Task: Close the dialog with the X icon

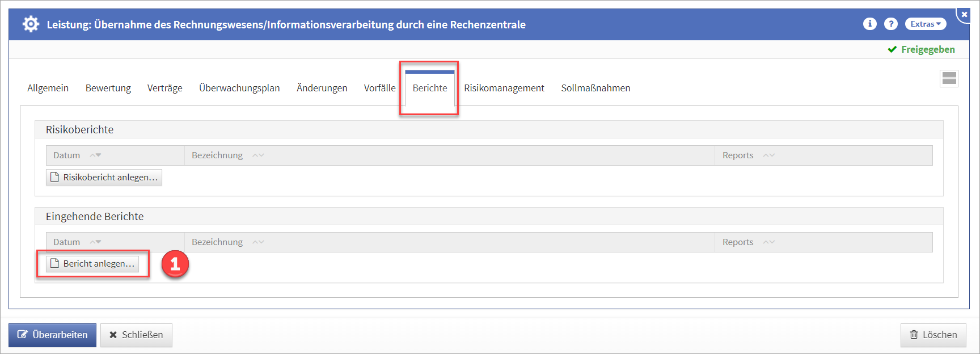Action: click(x=964, y=14)
